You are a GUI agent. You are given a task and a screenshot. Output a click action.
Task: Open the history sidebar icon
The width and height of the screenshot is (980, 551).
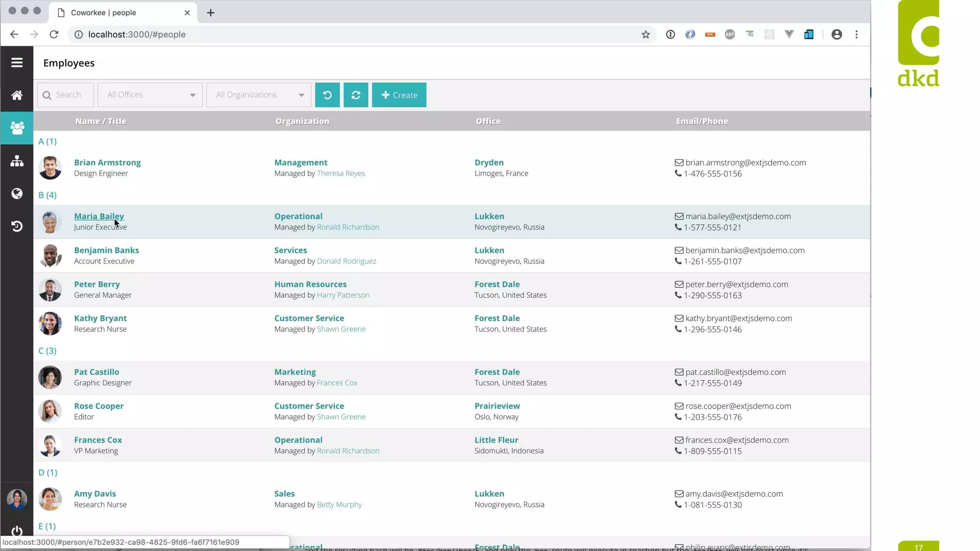point(17,226)
